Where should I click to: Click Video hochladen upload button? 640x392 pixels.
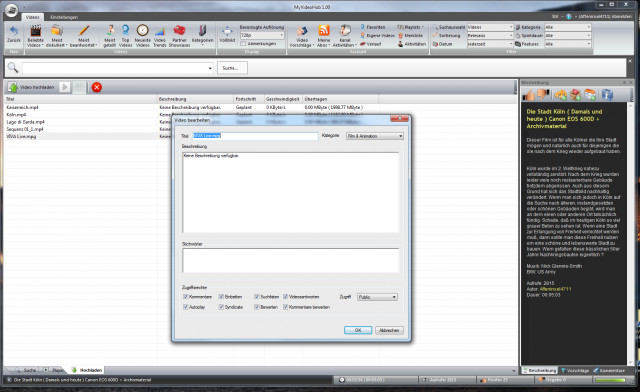(32, 87)
